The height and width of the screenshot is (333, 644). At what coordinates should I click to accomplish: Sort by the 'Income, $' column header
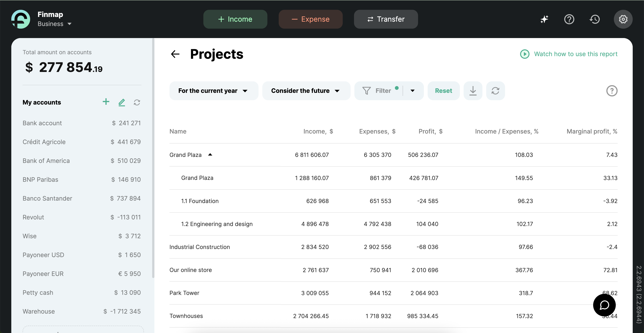coord(318,131)
